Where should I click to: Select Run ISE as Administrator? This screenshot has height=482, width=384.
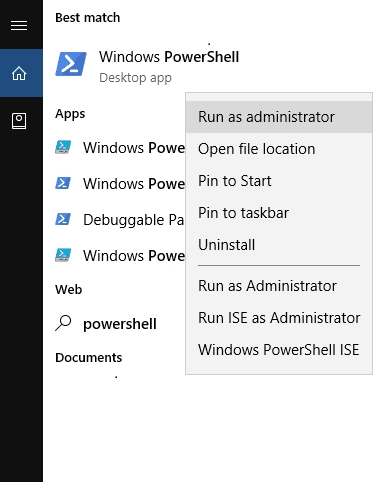pyautogui.click(x=279, y=318)
